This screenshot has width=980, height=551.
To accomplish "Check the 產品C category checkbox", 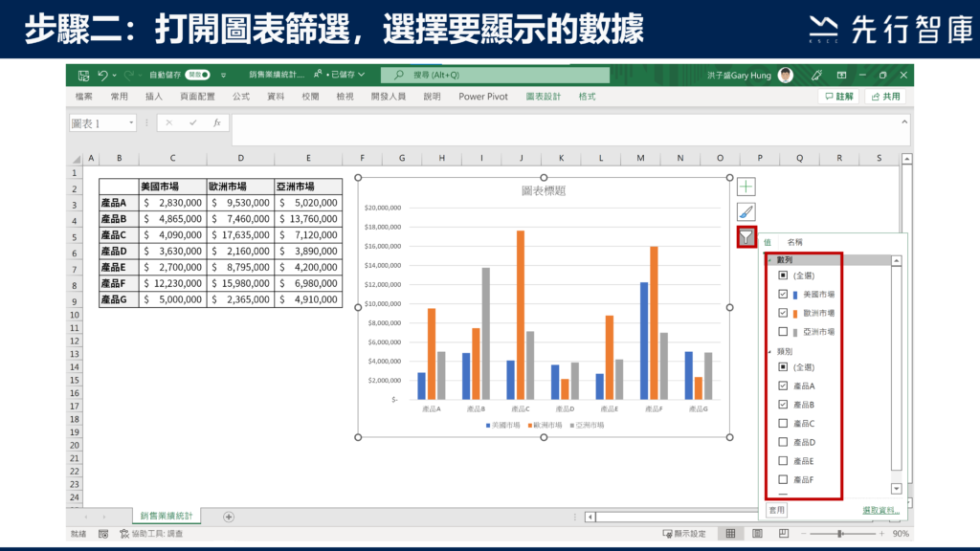I will point(783,423).
